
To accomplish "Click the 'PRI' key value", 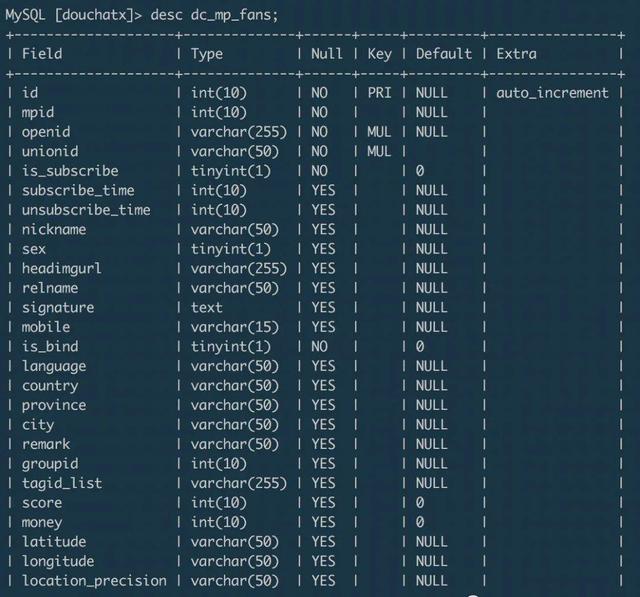I will click(379, 93).
